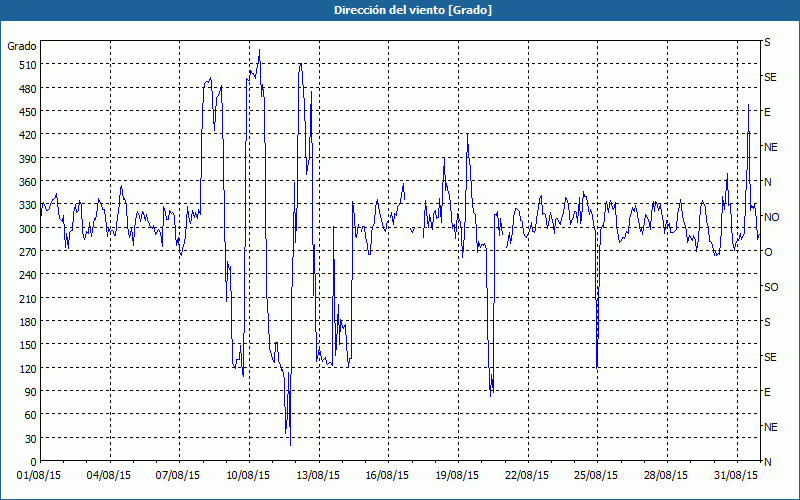Screen dimensions: 800x500
Task: Click the 'N' compass label beside the 360 gridline
Action: 768,182
